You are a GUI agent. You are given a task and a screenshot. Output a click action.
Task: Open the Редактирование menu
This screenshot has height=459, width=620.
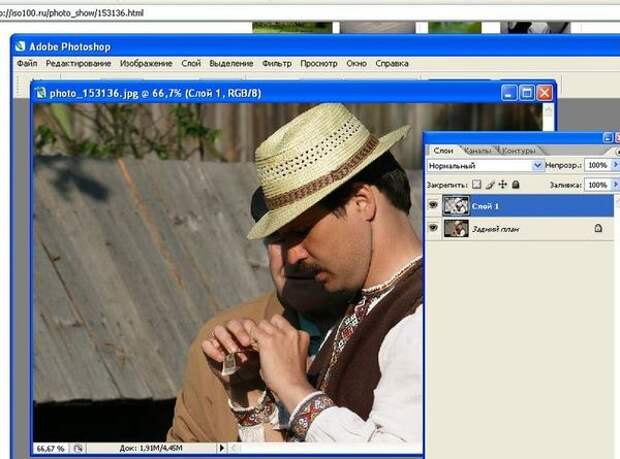click(78, 63)
